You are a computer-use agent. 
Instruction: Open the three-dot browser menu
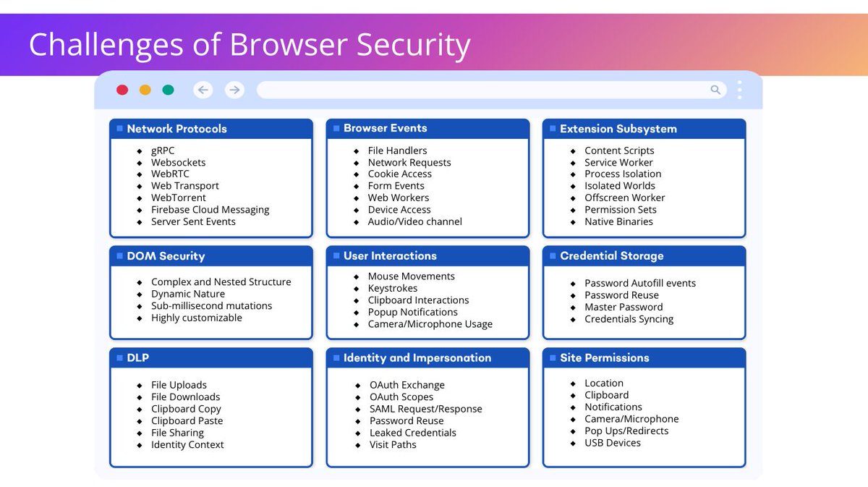[739, 90]
